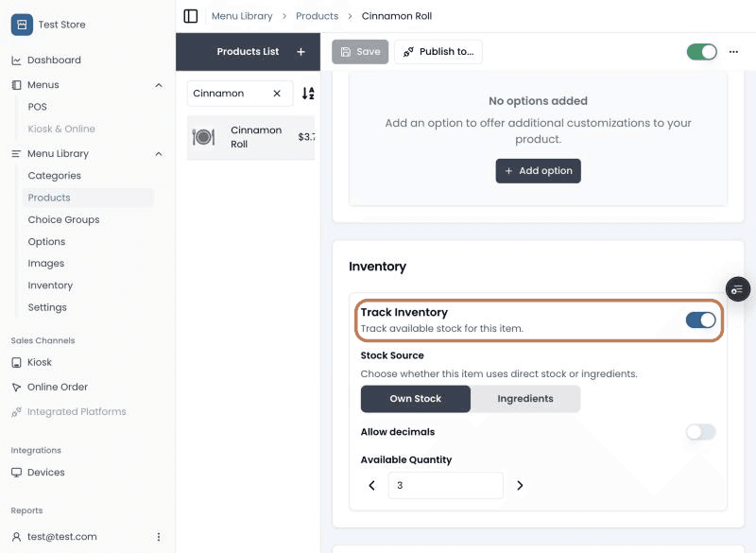Click the Devices monitor icon
756x553 pixels.
pos(16,473)
